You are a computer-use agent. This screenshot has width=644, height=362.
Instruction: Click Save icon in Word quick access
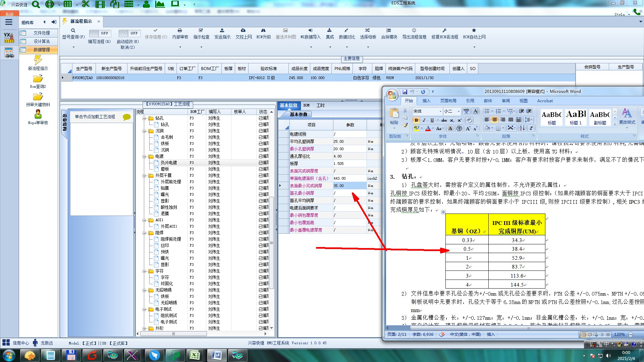[x=405, y=92]
